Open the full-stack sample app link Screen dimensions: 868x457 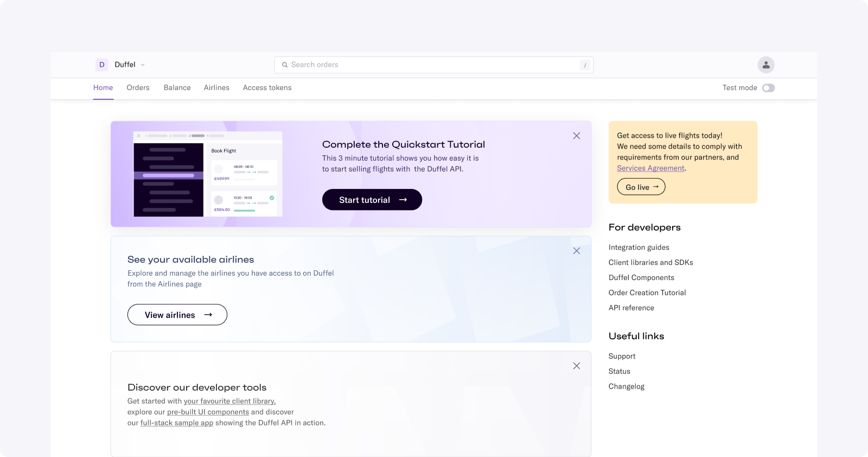(x=177, y=423)
